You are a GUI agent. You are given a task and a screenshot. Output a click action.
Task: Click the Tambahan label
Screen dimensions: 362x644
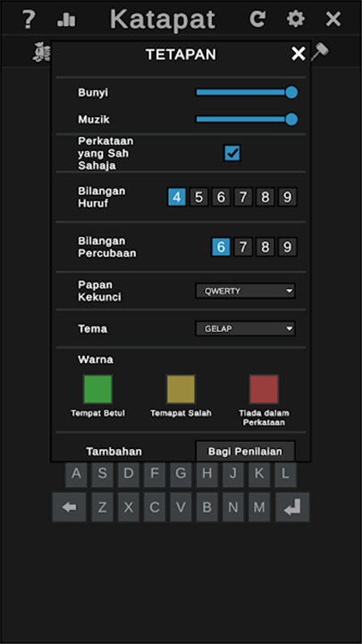point(114,452)
